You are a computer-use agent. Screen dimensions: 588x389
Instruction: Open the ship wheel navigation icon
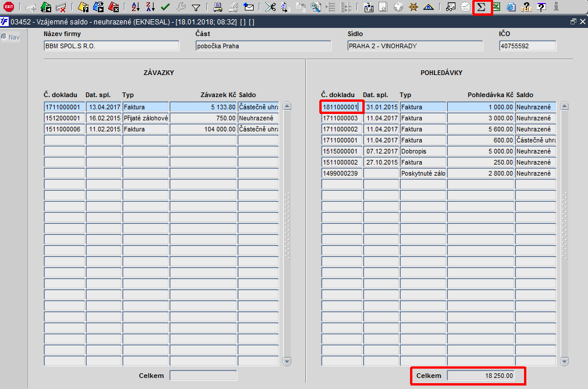414,7
